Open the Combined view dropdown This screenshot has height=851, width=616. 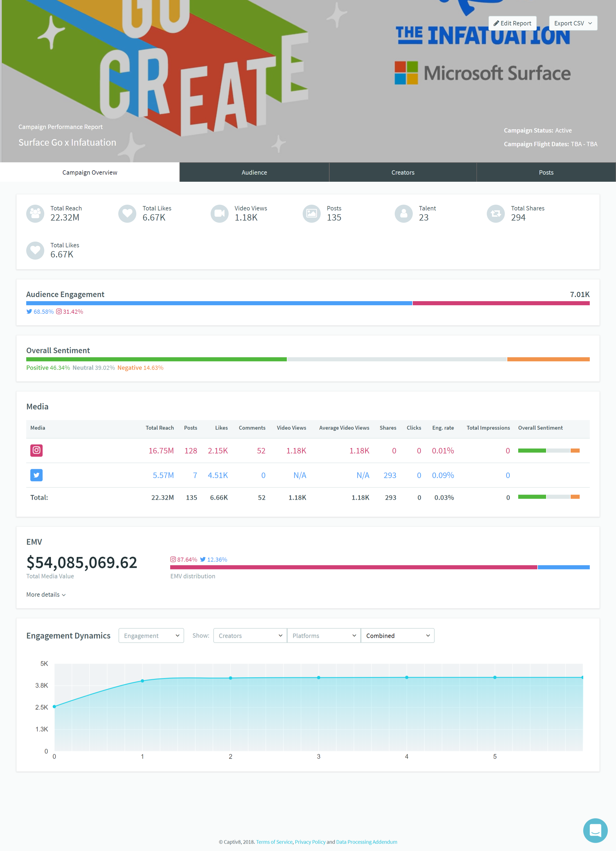pyautogui.click(x=397, y=636)
